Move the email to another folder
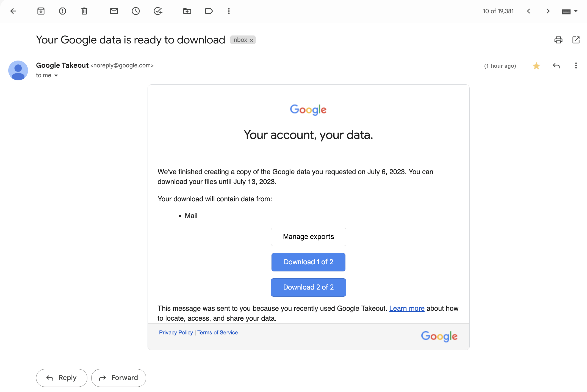The height and width of the screenshot is (392, 587). point(187,11)
